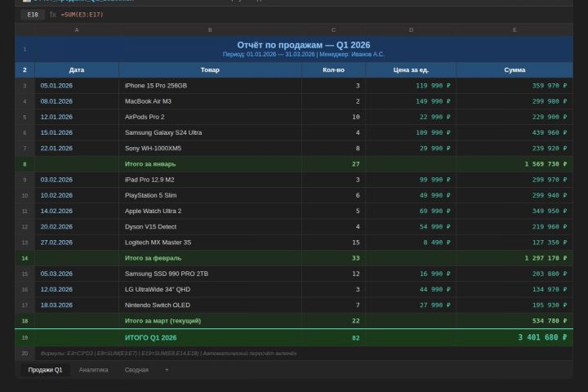This screenshot has width=588, height=392.
Task: Select the Итого за февраль label cell
Action: tap(210, 258)
